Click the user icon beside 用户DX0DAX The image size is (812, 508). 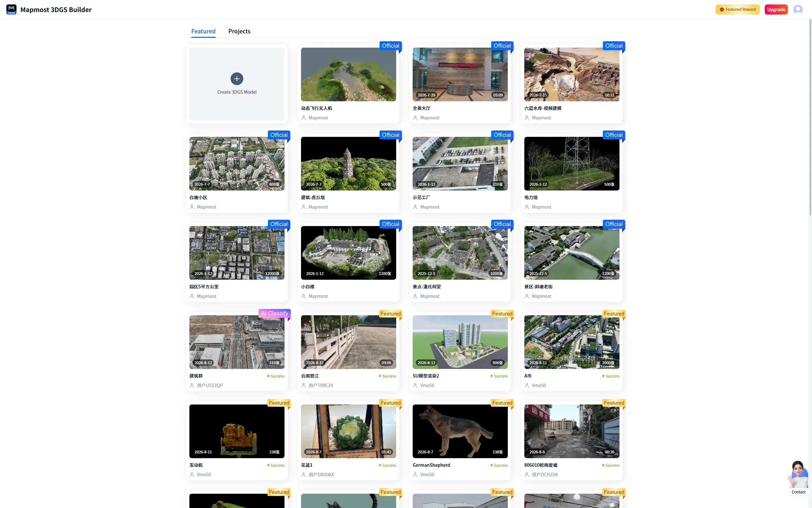coord(304,474)
